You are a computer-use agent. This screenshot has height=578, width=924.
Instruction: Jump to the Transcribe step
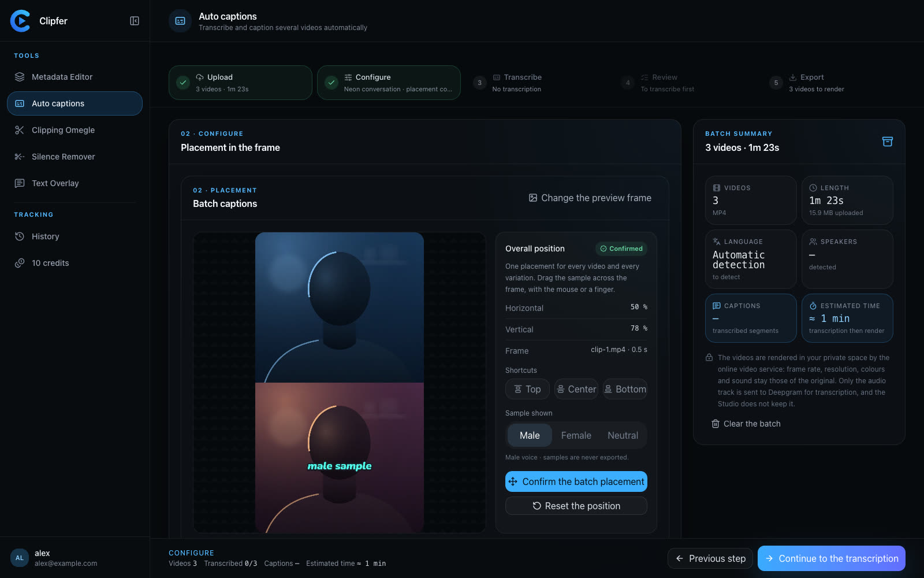pyautogui.click(x=537, y=83)
